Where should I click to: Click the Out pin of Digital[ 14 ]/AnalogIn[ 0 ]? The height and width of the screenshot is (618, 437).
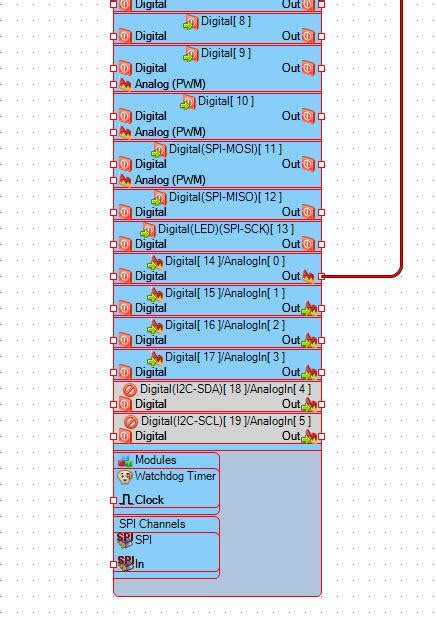tap(322, 276)
